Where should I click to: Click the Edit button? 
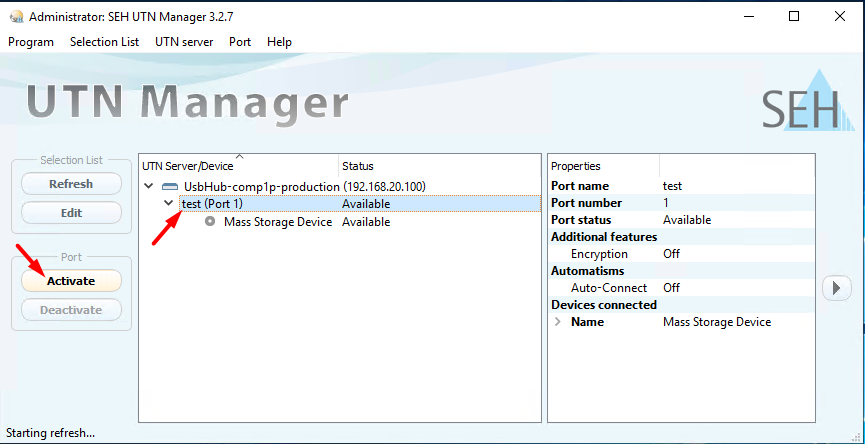tap(71, 212)
